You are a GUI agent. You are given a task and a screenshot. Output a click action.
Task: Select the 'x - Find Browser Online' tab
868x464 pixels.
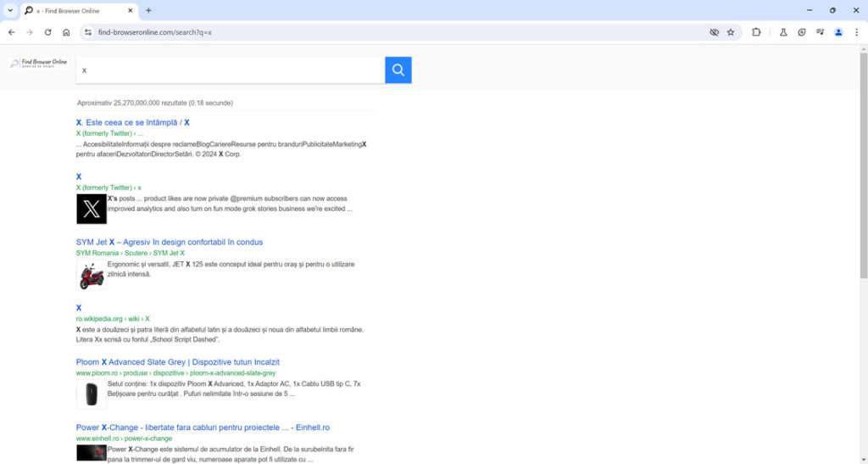[x=79, y=10]
